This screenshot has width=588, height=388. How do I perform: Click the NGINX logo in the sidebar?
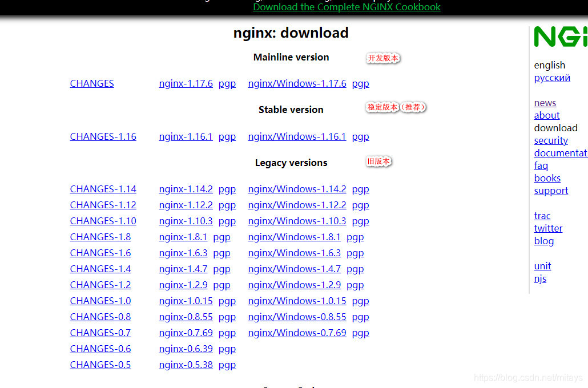[x=561, y=37]
